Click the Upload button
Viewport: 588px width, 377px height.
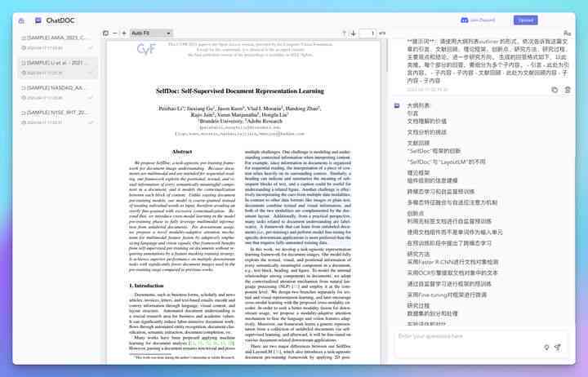525,20
